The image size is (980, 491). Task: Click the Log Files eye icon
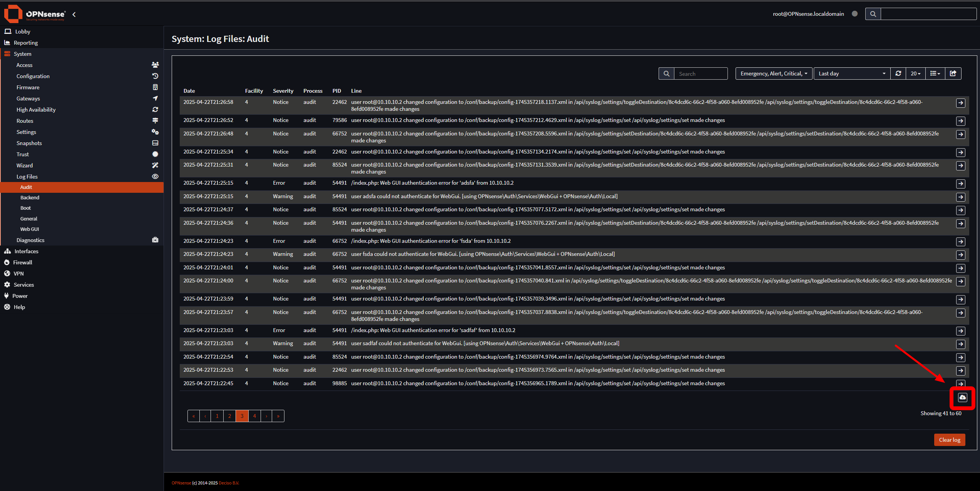coord(155,176)
